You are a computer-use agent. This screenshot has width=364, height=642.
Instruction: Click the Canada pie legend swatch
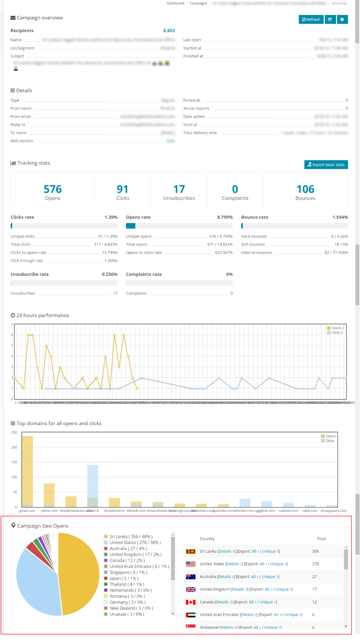(106, 560)
